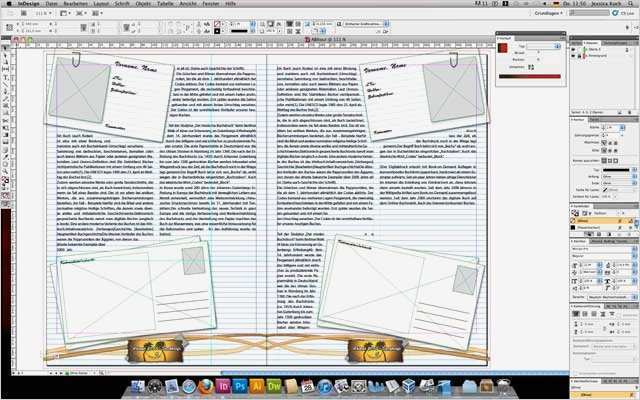Open Illustrator from the dock
Viewport: 640px width, 400px height.
click(258, 386)
